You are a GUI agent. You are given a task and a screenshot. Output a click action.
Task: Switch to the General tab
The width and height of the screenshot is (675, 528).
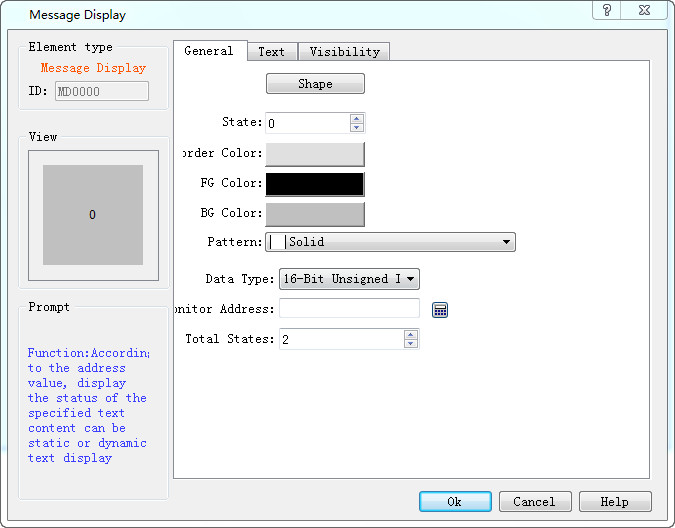209,51
